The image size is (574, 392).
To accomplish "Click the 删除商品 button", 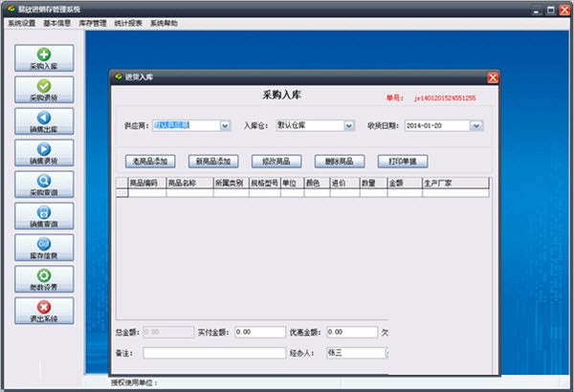I will point(340,162).
